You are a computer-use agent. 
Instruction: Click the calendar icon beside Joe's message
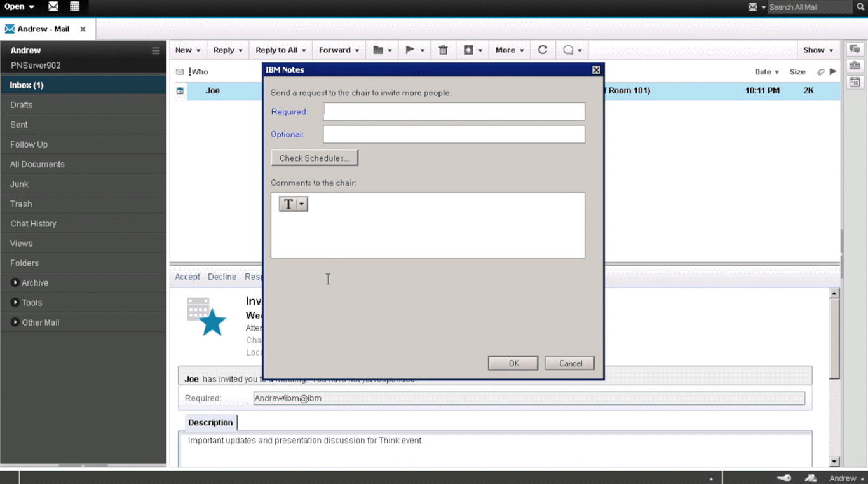[180, 91]
